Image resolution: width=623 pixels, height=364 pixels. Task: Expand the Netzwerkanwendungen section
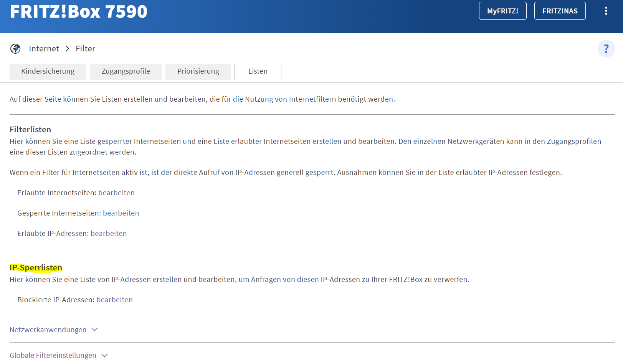pos(54,329)
